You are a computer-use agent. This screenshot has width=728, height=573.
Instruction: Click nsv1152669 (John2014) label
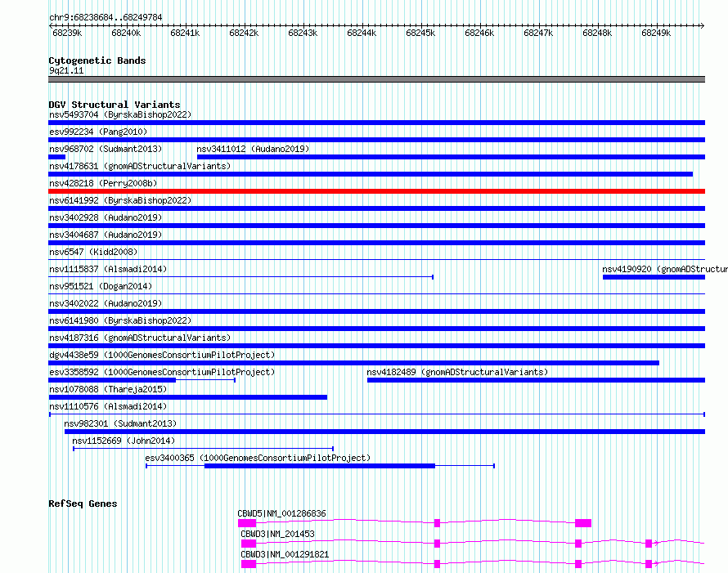point(124,441)
